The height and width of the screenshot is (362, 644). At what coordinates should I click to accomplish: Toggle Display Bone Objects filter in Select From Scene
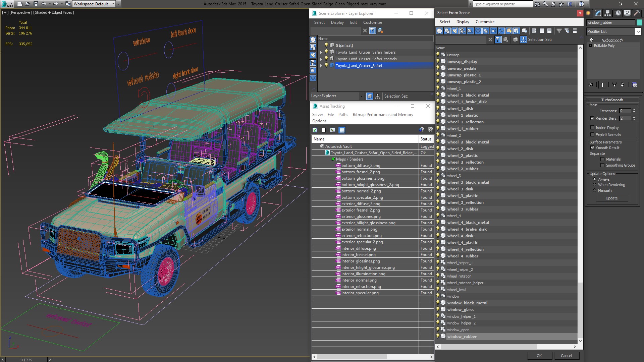coord(501,31)
